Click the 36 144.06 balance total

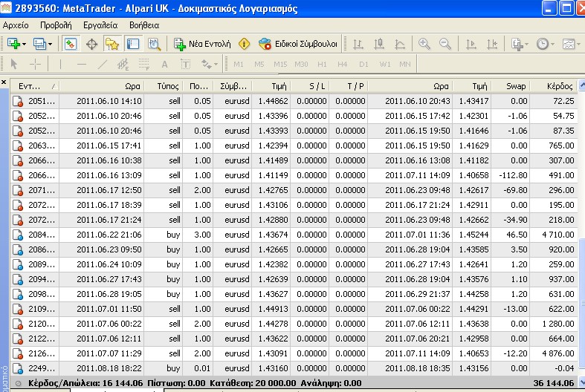[x=554, y=383]
